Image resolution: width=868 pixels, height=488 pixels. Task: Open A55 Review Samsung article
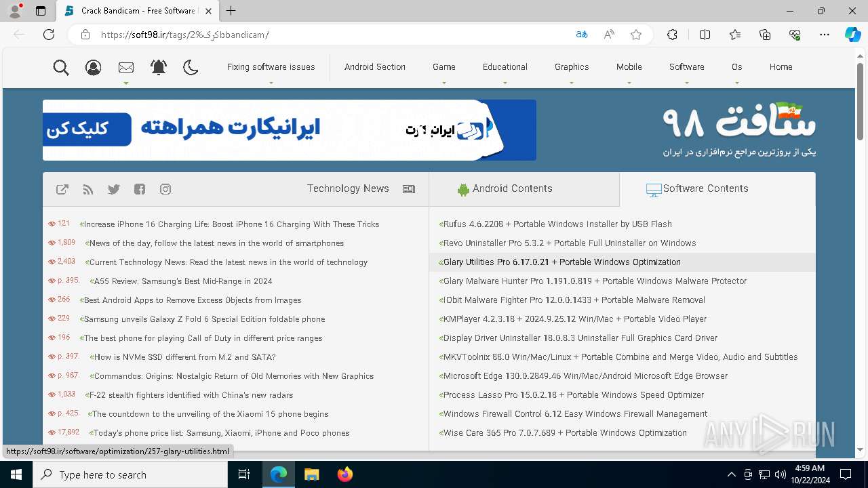[x=183, y=281]
